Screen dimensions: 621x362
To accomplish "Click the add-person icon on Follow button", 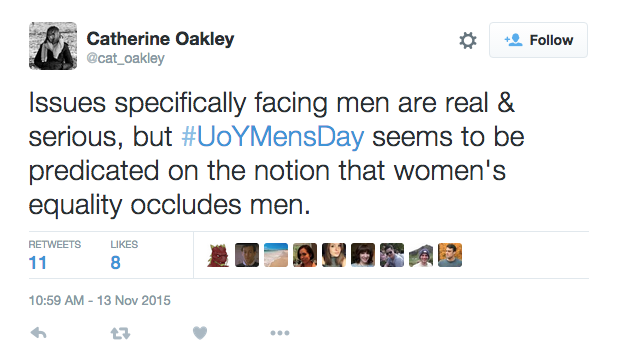I will pos(513,40).
